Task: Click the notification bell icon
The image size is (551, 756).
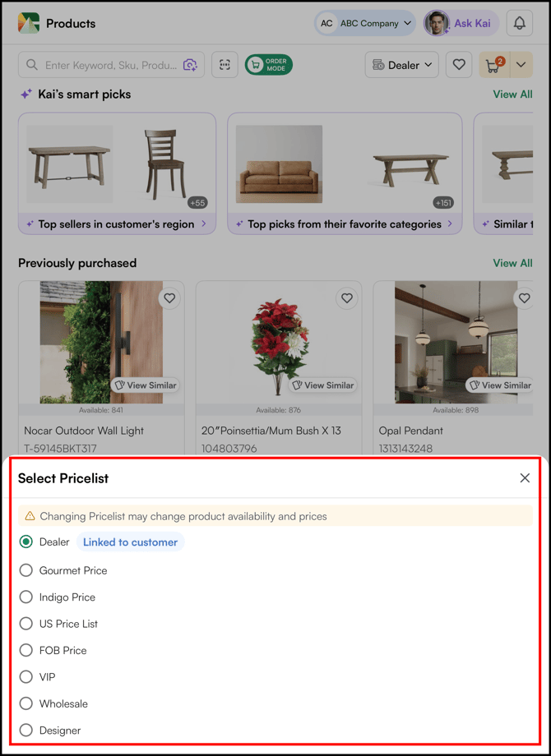Action: [x=519, y=23]
